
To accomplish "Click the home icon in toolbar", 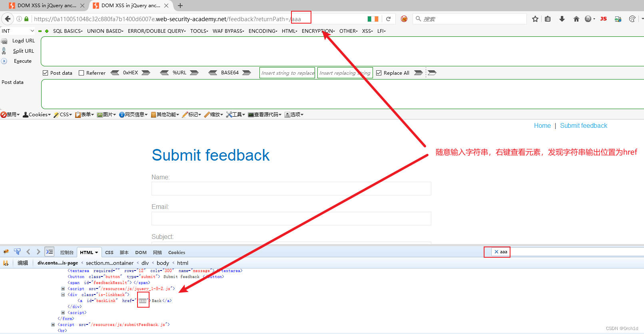I will pyautogui.click(x=576, y=19).
